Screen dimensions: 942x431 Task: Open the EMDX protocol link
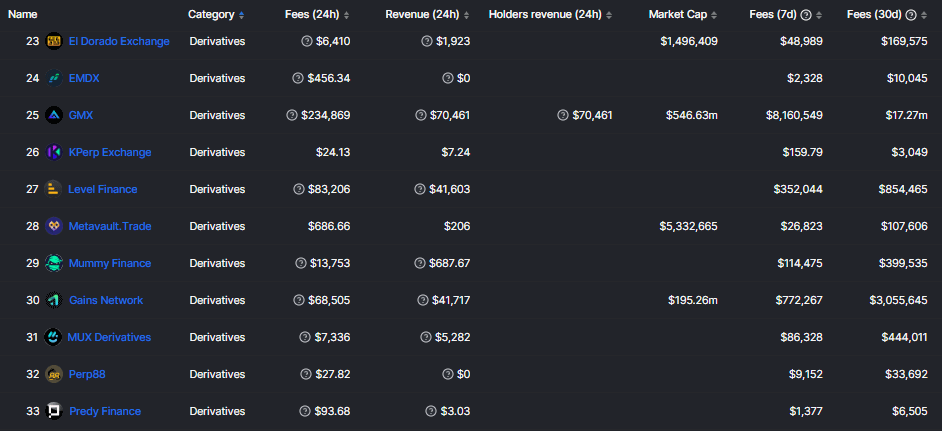tap(84, 78)
